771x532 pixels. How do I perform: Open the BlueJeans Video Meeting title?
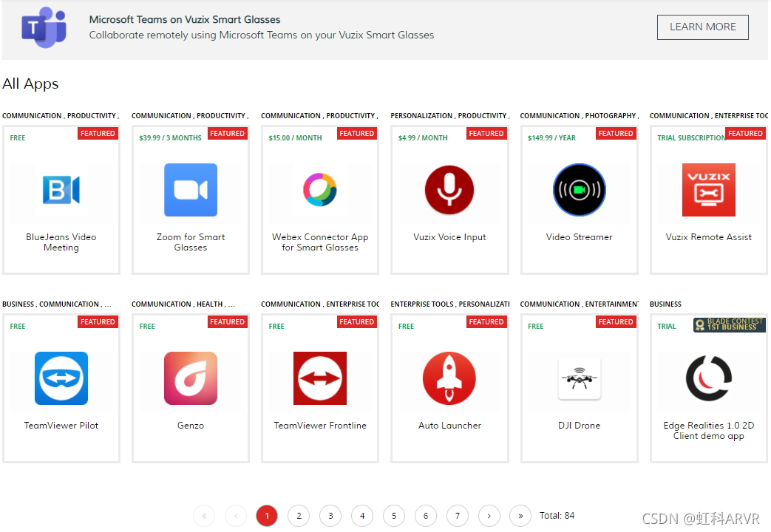(x=61, y=242)
